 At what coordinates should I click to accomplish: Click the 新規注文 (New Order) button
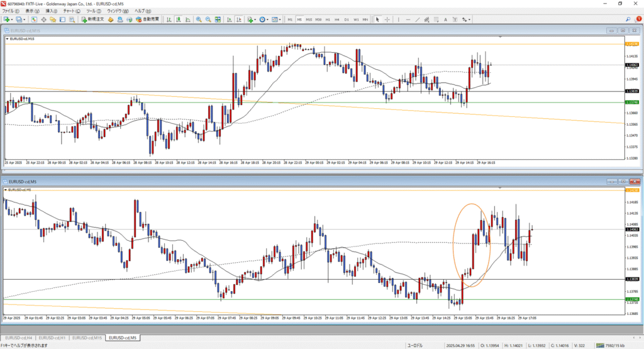tap(93, 19)
